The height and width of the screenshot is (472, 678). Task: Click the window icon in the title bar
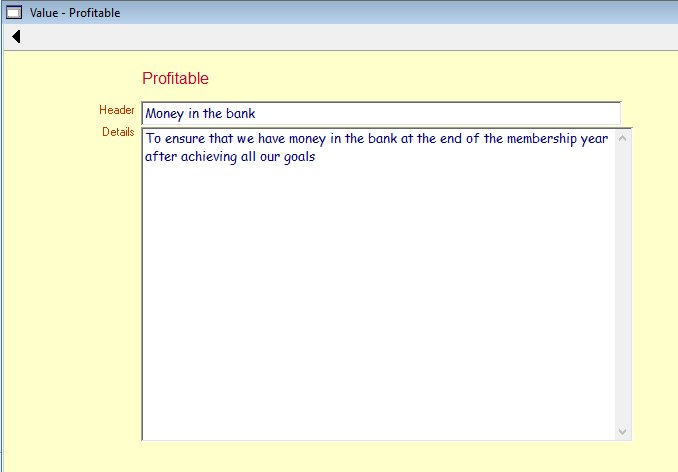(14, 12)
